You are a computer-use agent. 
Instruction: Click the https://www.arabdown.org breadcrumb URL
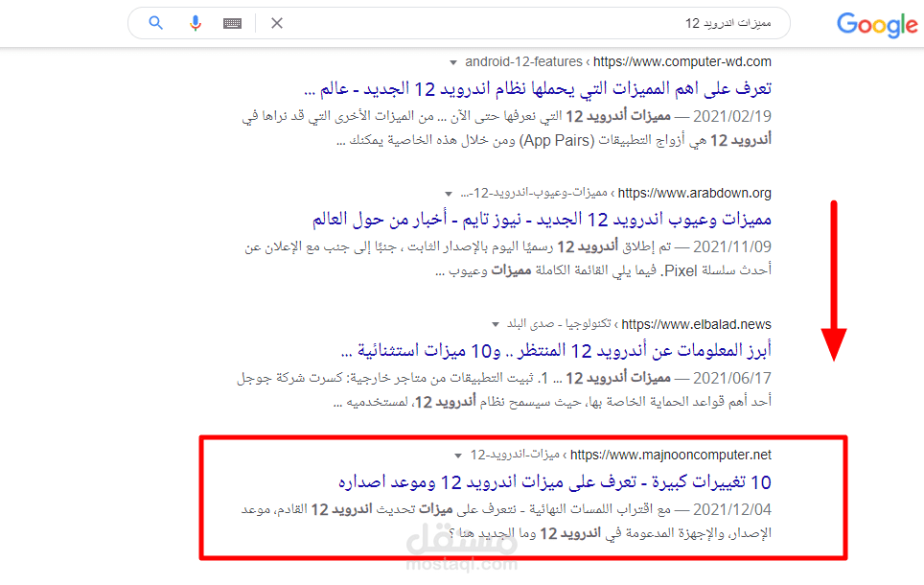(694, 193)
